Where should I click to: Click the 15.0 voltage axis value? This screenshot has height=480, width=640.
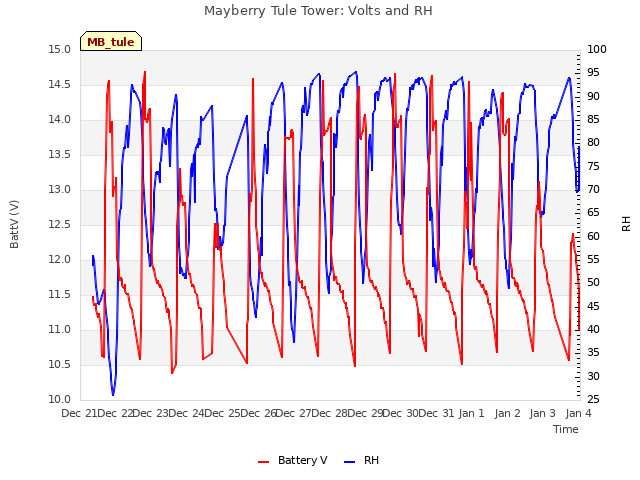[60, 50]
